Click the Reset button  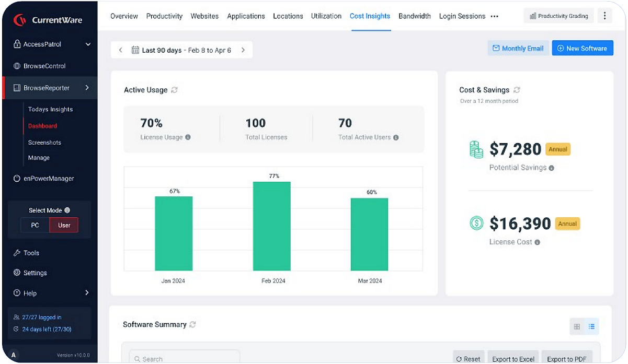(x=468, y=358)
